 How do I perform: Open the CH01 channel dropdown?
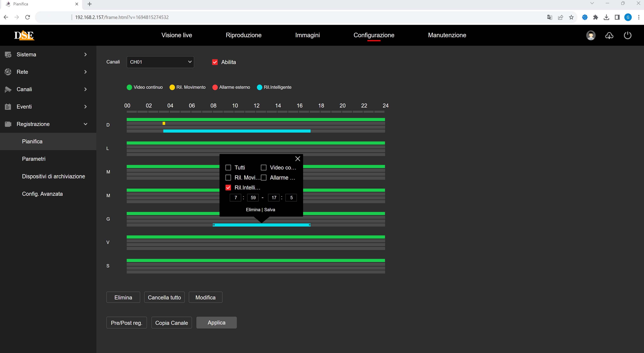pyautogui.click(x=160, y=62)
